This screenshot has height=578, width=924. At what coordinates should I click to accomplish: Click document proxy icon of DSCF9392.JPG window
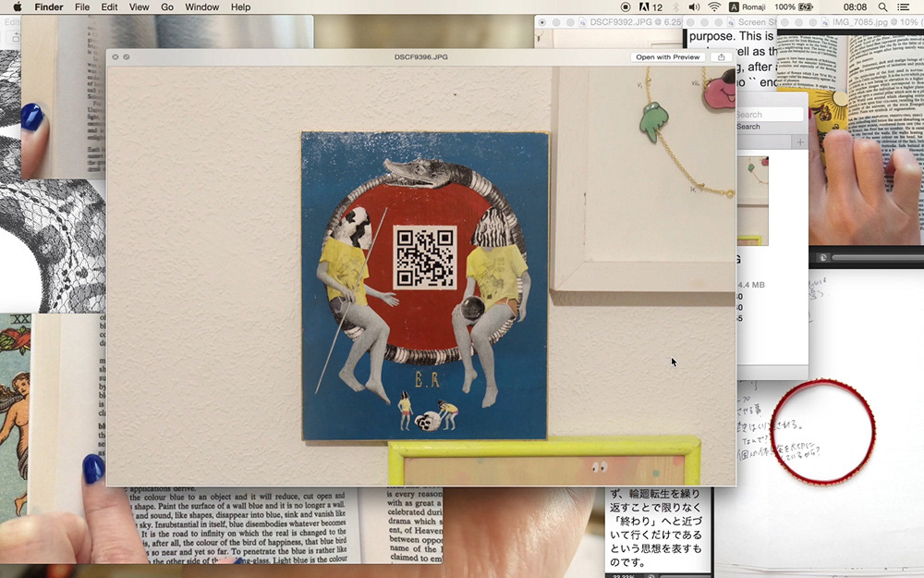click(582, 22)
